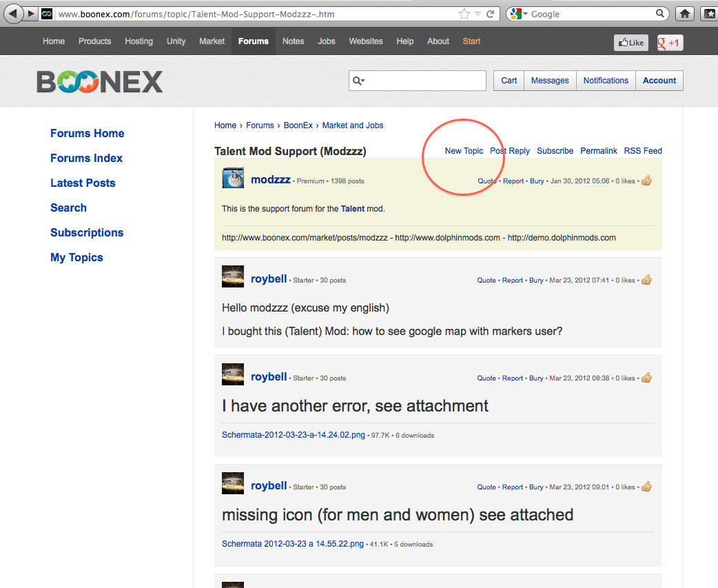Screen dimensions: 718x588
Task: Reload the page with the refresh icon
Action: click(491, 14)
